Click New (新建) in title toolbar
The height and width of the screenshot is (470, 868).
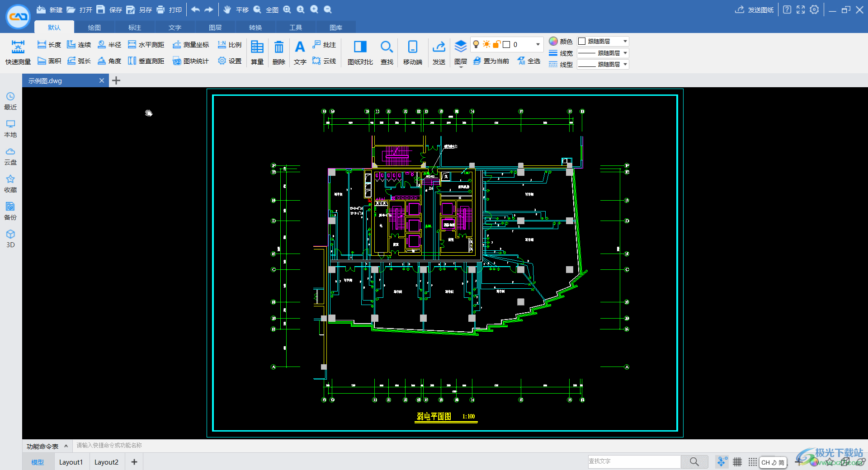pyautogui.click(x=49, y=9)
